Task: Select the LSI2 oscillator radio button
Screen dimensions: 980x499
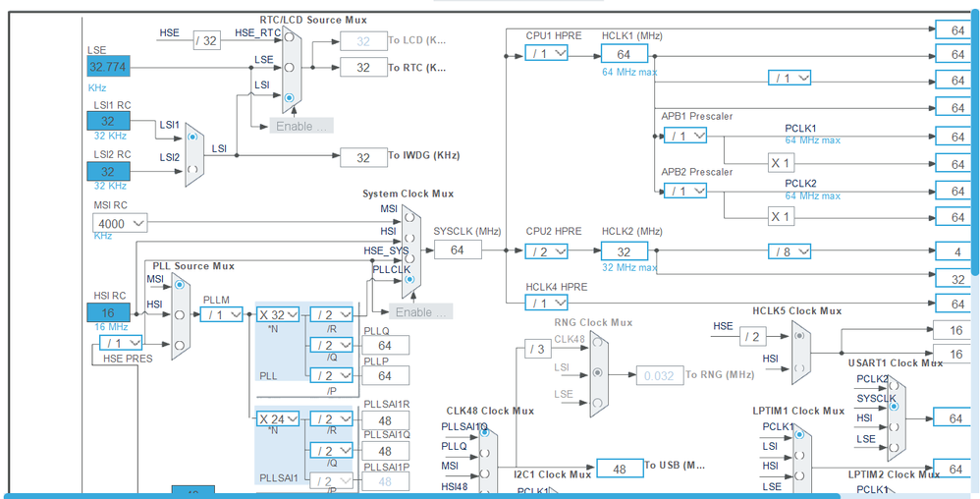Action: [x=192, y=169]
